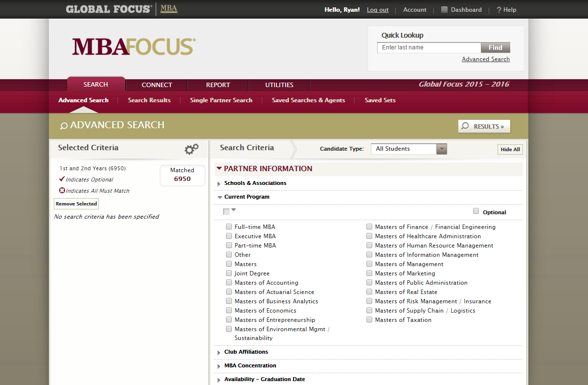Viewport: 588px width, 385px height.
Task: Click in the last name input field
Action: (x=429, y=47)
